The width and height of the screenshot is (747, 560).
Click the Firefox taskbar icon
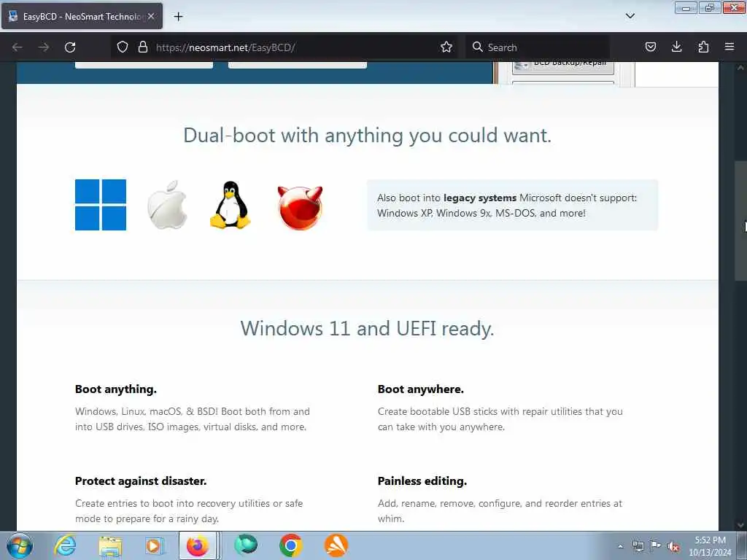click(198, 545)
